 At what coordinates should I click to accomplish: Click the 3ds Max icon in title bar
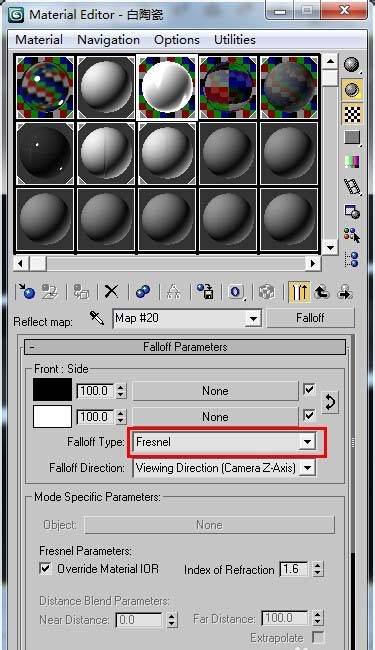[x=17, y=15]
